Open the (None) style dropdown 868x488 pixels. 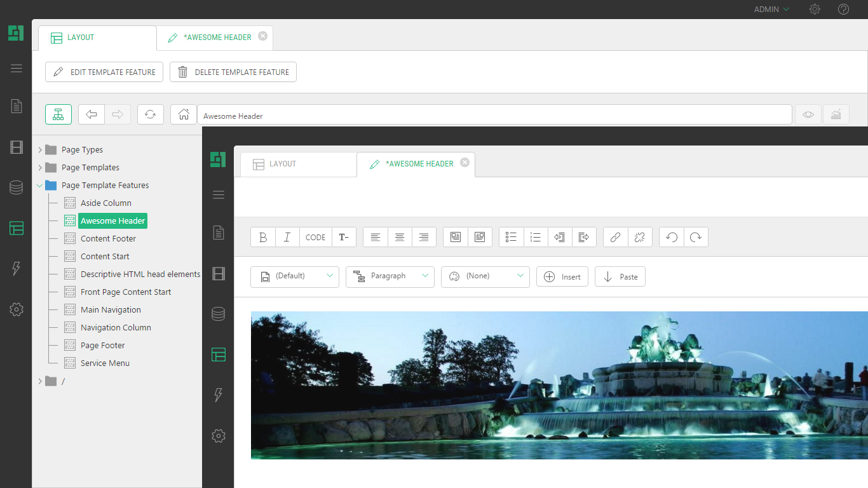point(485,276)
